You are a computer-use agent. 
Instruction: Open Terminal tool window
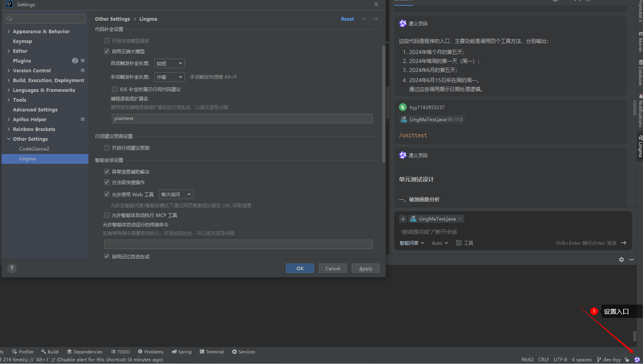[212, 351]
